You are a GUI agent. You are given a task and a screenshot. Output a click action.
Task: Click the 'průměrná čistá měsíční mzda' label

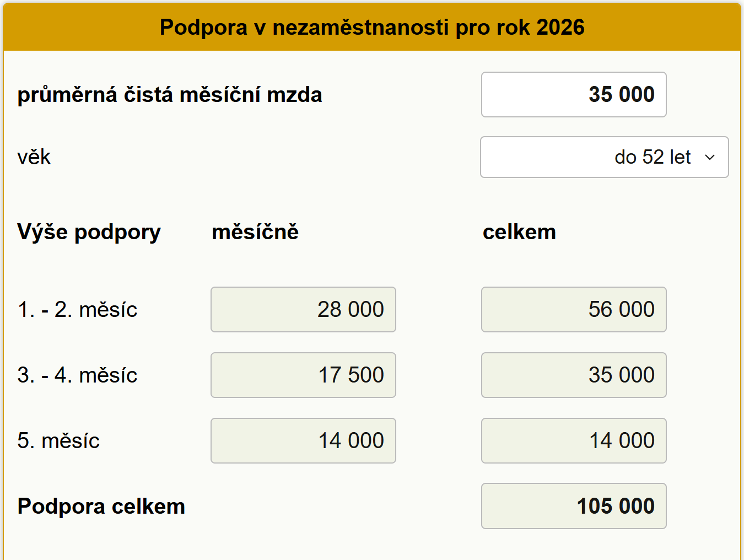170,94
